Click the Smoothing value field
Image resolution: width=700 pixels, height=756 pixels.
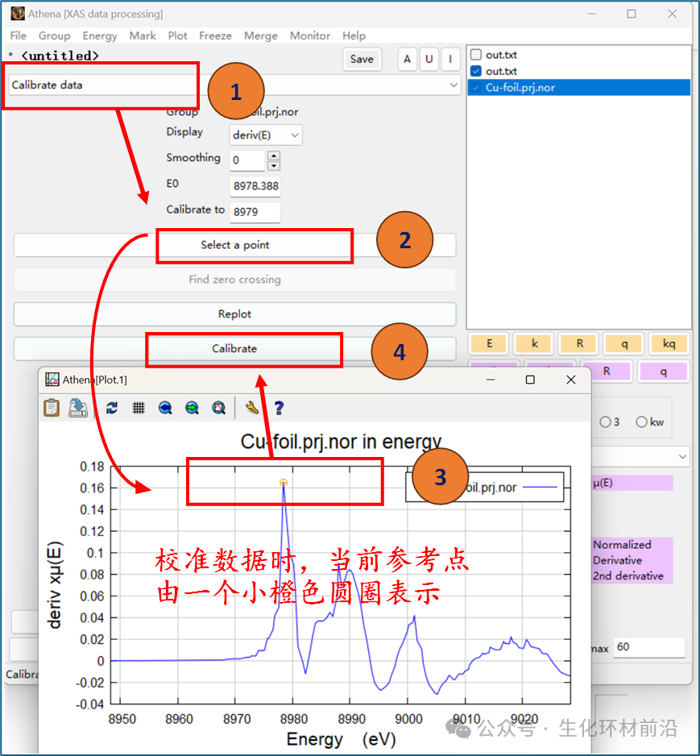[x=247, y=160]
